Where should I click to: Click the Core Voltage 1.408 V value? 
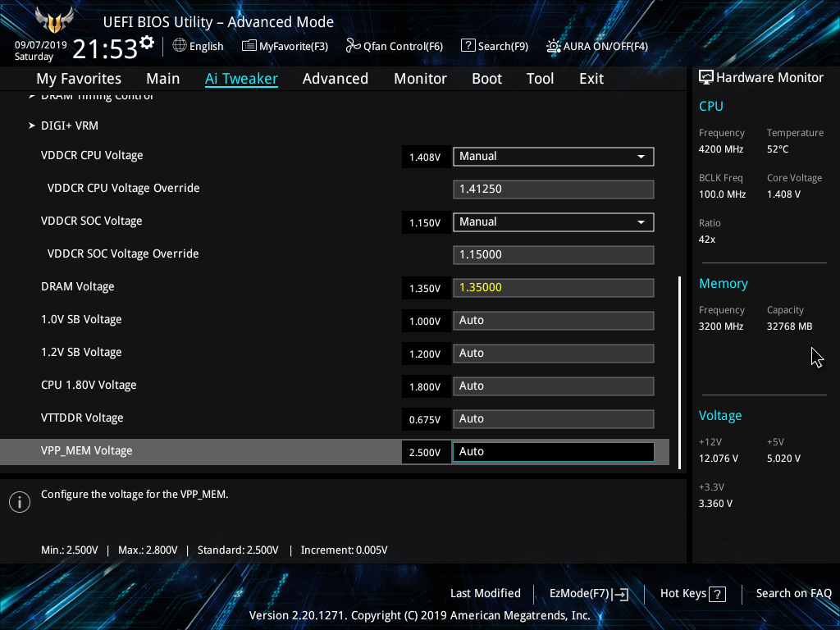(x=783, y=194)
